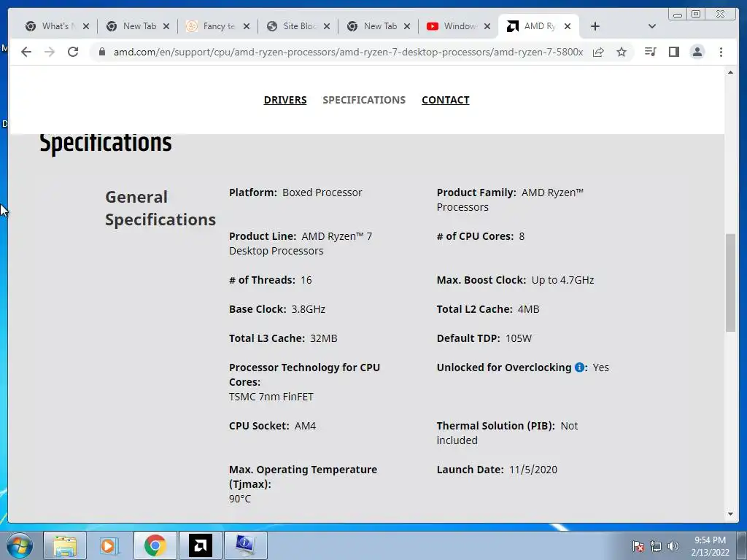This screenshot has width=747, height=560.
Task: Close the YouTube tab
Action: 487,26
